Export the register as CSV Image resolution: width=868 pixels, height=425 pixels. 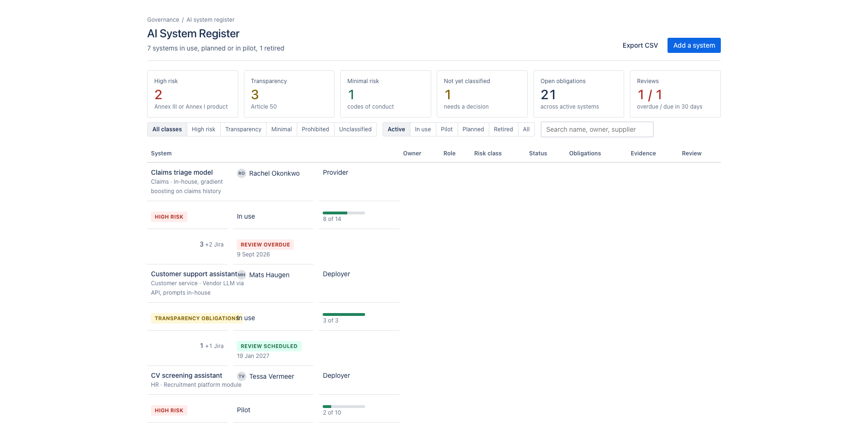[x=640, y=45]
